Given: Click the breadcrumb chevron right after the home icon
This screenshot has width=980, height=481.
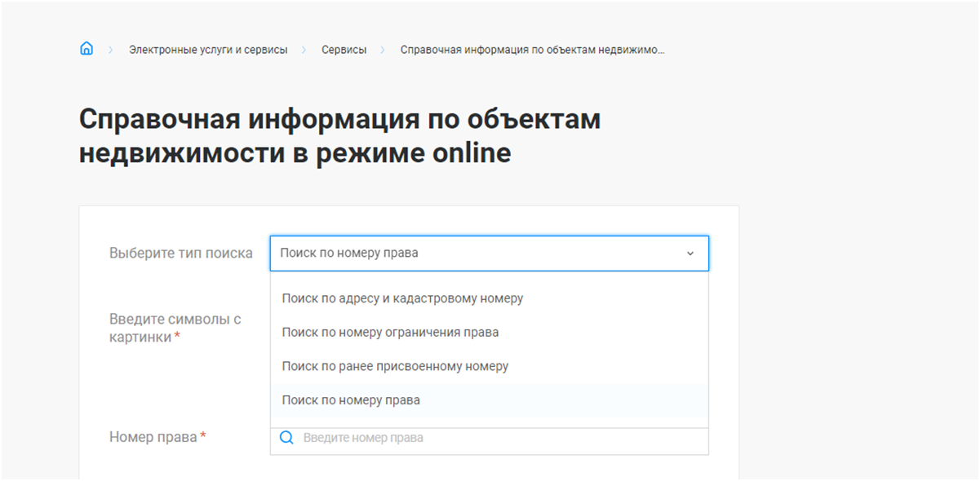Looking at the screenshot, I should coord(110,50).
